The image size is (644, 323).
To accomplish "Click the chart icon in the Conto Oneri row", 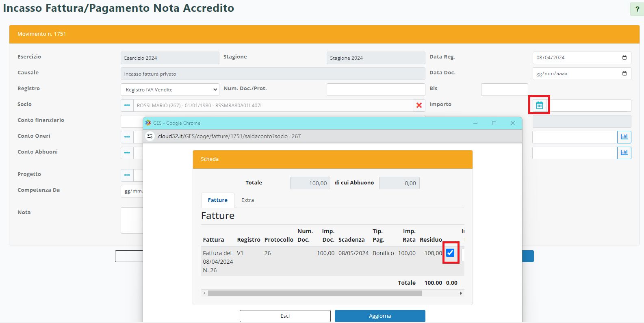I will [624, 137].
